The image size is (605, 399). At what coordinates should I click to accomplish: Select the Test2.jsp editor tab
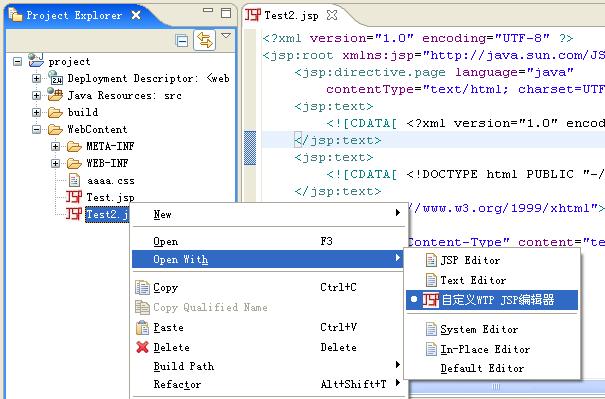point(292,15)
